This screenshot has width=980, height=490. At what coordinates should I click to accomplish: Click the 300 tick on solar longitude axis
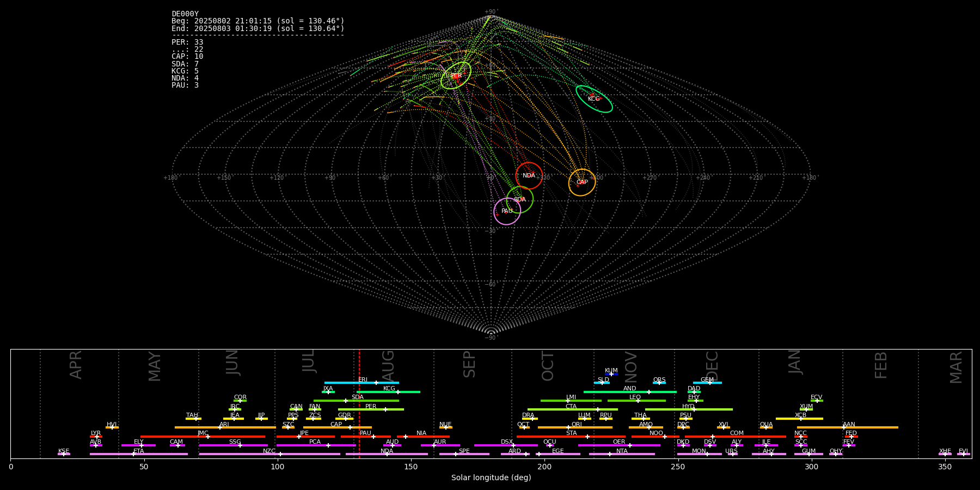(x=811, y=467)
